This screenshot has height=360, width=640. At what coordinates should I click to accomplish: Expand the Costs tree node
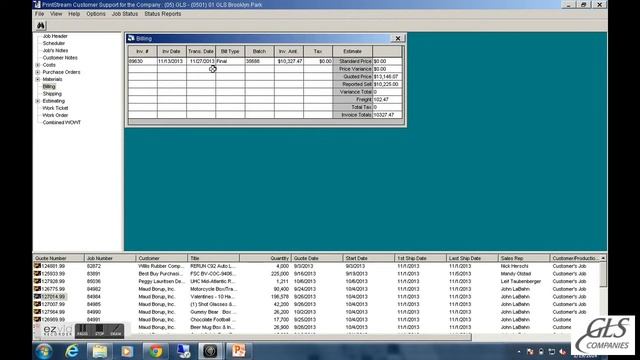click(x=38, y=65)
